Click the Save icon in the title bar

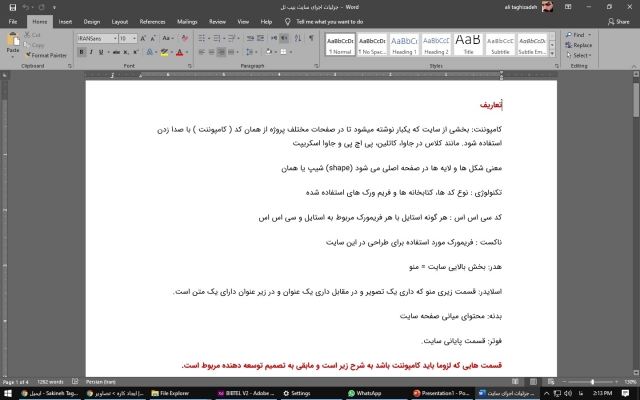(x=13, y=7)
